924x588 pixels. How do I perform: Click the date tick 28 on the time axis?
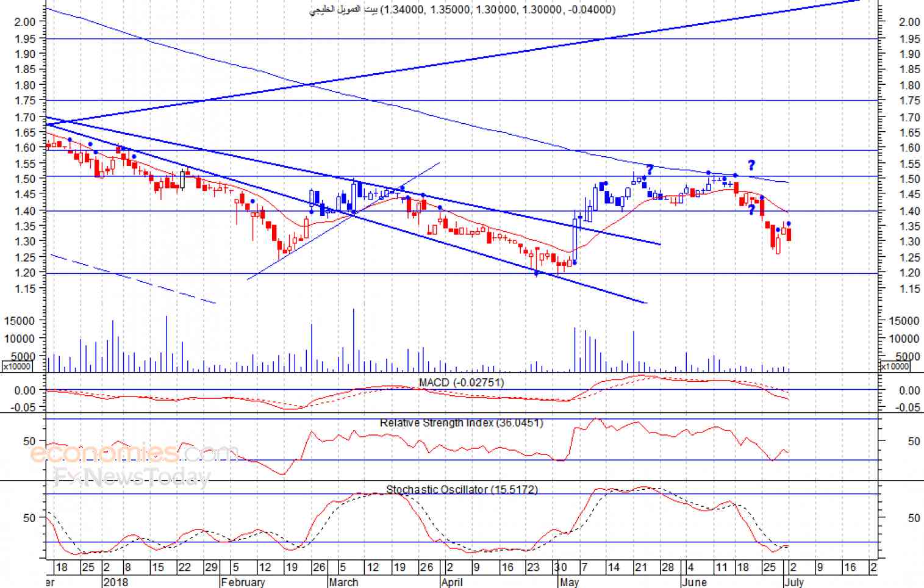coord(668,567)
